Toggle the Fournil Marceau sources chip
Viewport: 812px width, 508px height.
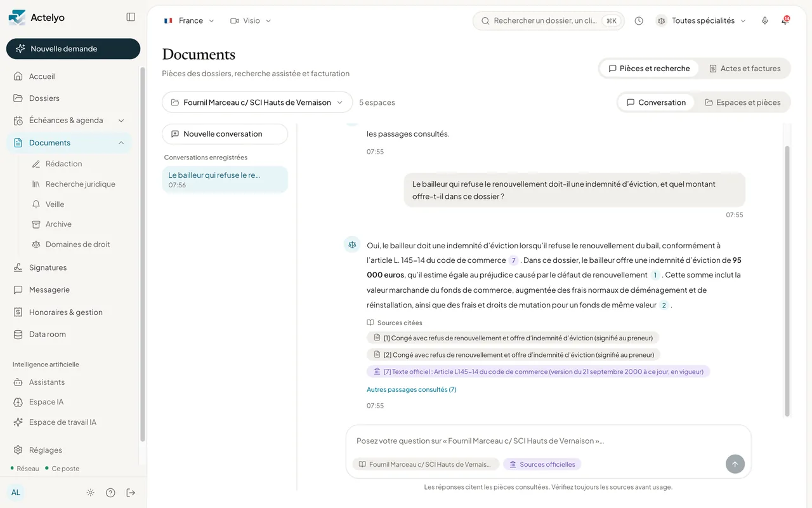[x=426, y=464]
